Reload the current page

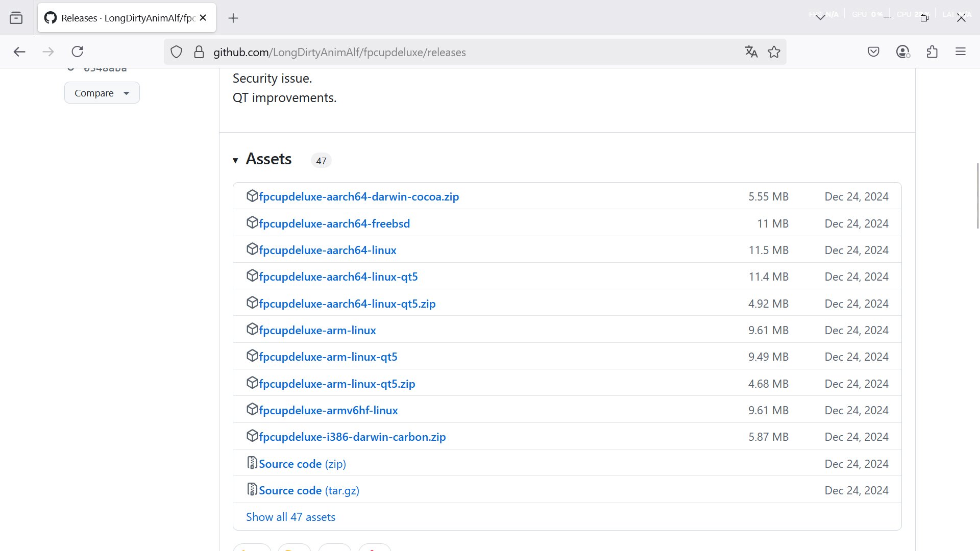[77, 52]
